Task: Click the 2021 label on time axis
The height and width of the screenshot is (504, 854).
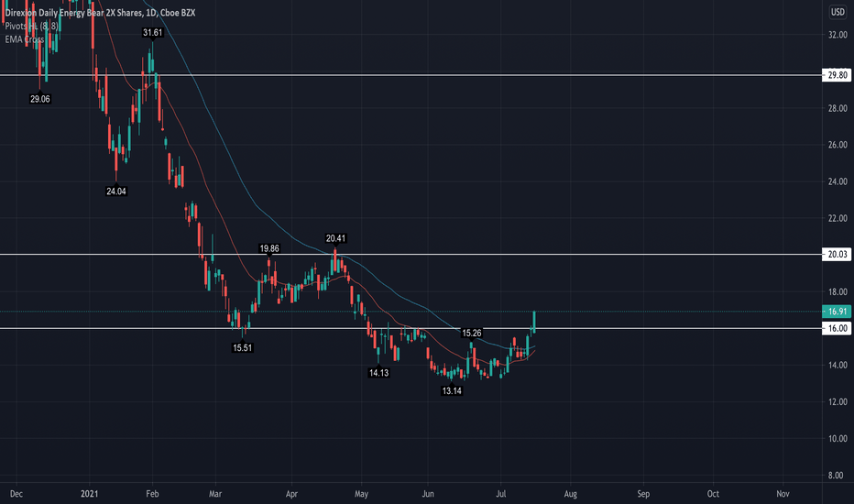Action: click(x=89, y=494)
